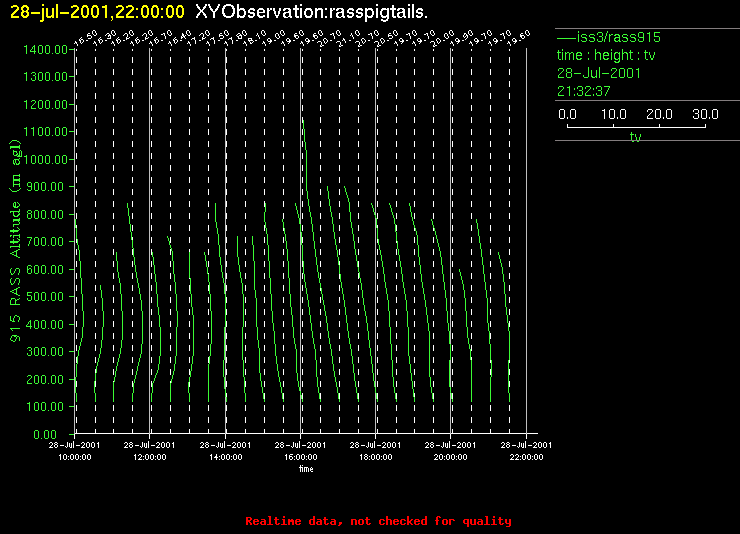Click the '30.0' tv scale label

[x=705, y=114]
